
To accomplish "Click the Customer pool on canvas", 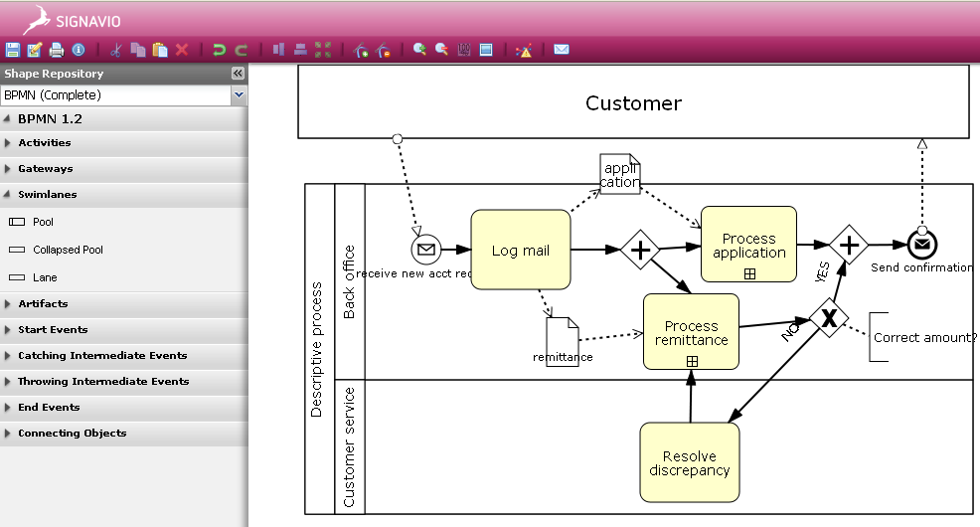I will pos(633,103).
